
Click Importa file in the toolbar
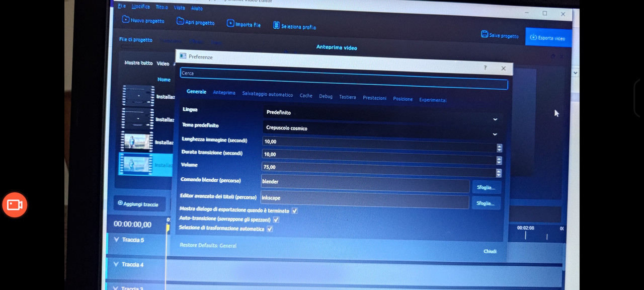click(244, 24)
